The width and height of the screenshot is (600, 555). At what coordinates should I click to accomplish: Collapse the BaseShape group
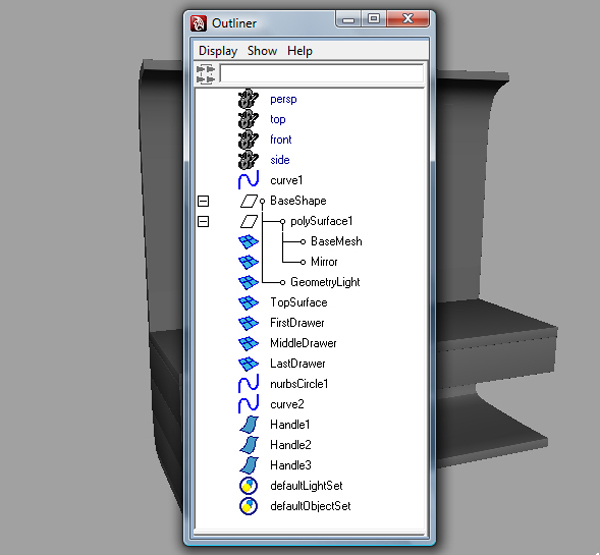[203, 201]
